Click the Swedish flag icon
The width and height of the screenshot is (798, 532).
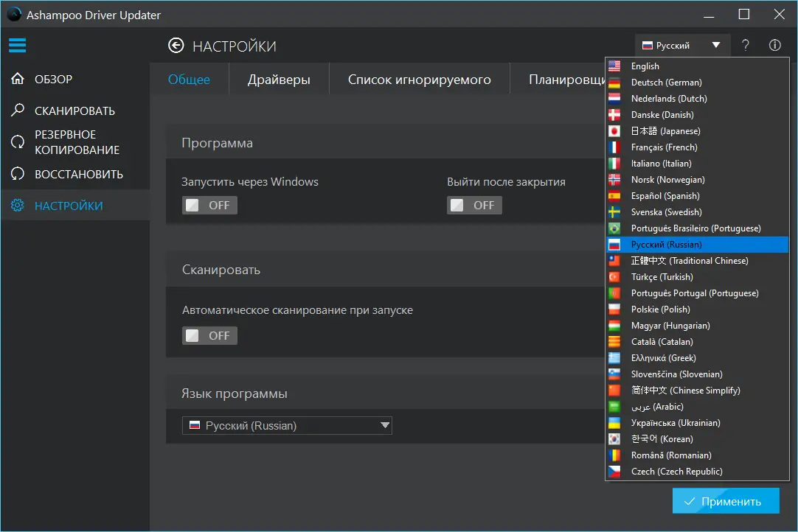pos(614,212)
